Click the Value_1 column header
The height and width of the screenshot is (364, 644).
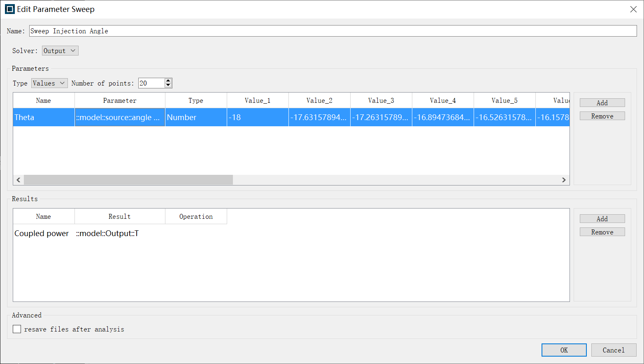click(x=258, y=100)
